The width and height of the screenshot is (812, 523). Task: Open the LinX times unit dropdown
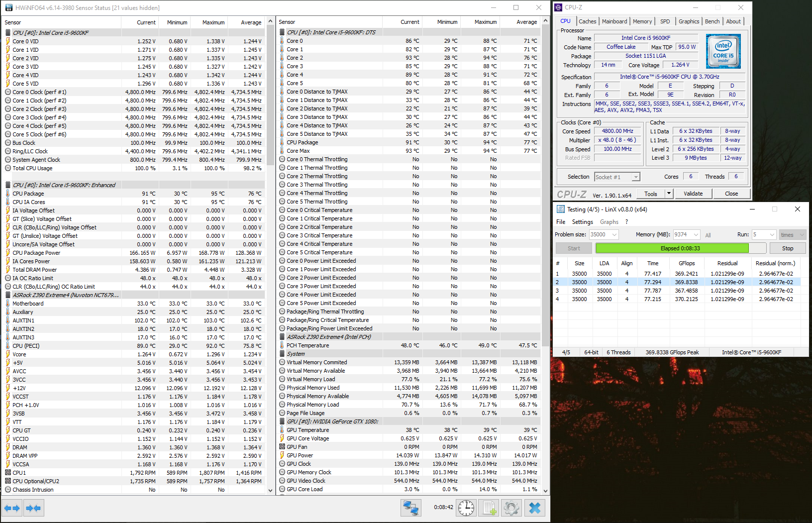click(792, 234)
